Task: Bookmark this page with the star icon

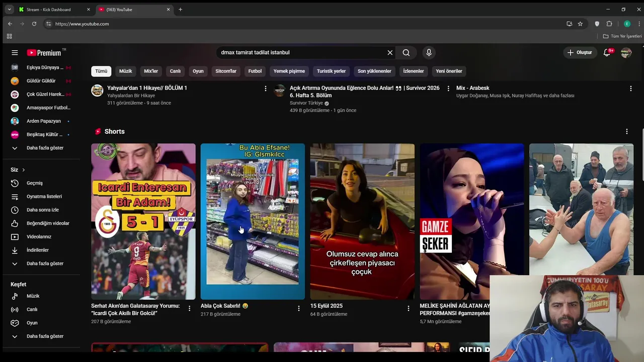Action: [580, 24]
